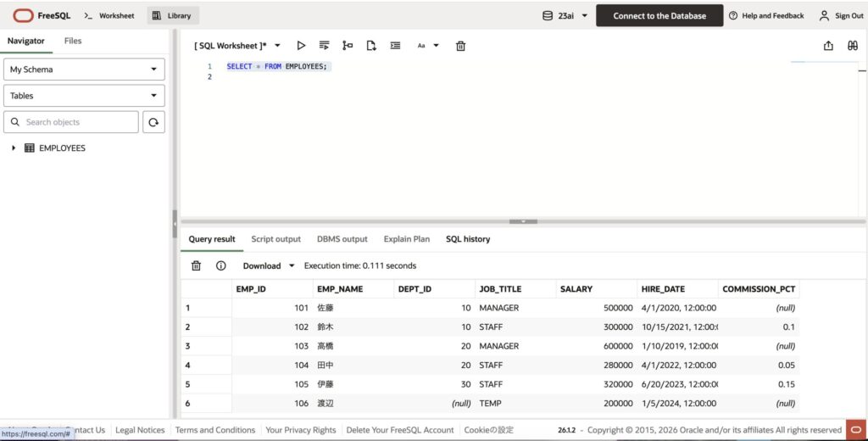868x441 pixels.
Task: Select the salary cell 600000
Action: pyautogui.click(x=597, y=346)
